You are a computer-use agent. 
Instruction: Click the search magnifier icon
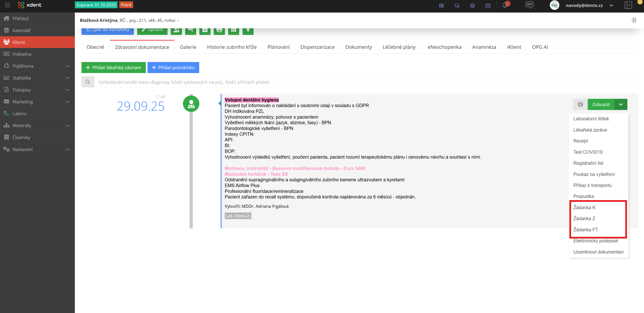[88, 82]
